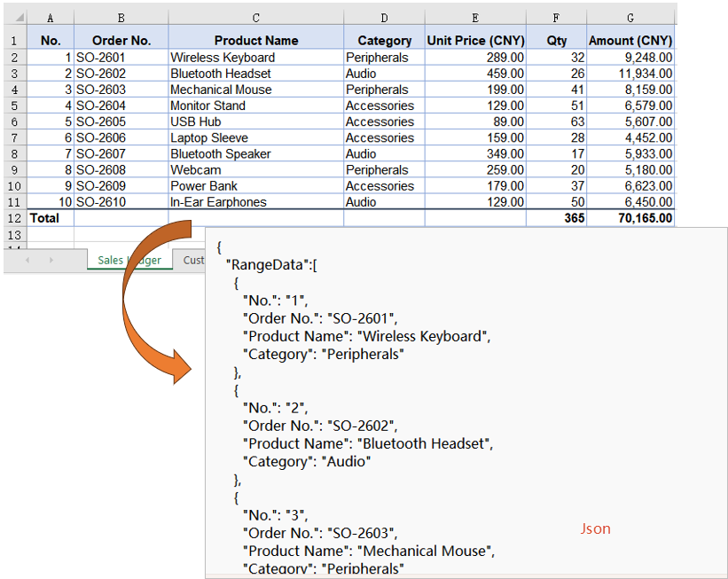Click the next sheet scroll arrow
The image size is (728, 579).
pos(51,260)
